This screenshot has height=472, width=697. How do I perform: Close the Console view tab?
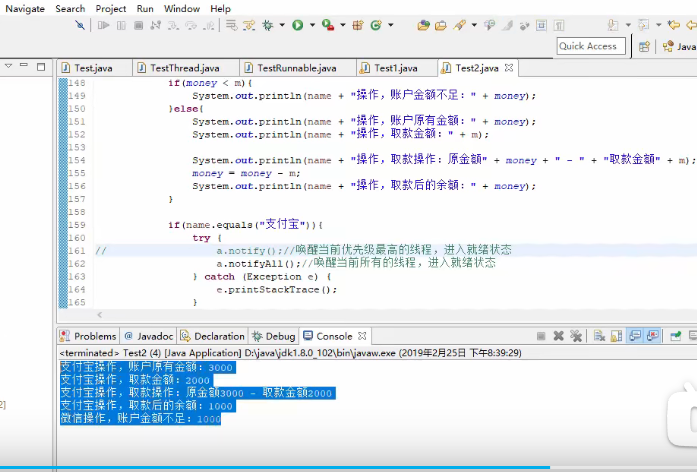(x=362, y=336)
